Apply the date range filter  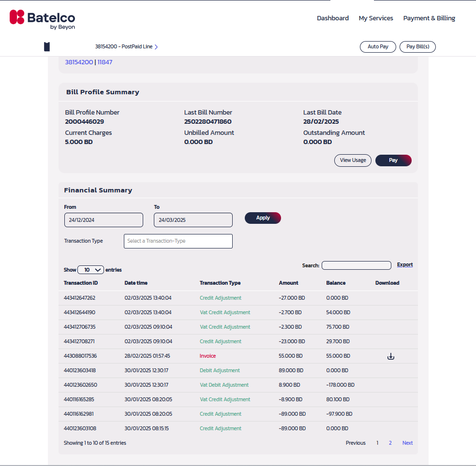[x=263, y=218]
